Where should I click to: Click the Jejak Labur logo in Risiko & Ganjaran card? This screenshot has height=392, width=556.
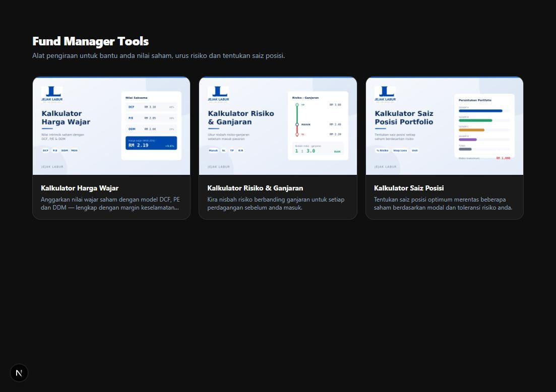(x=218, y=94)
